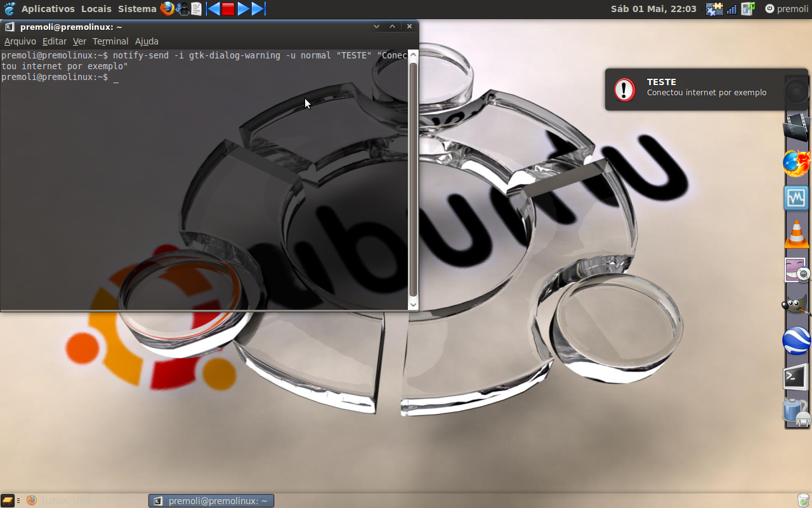Image resolution: width=812 pixels, height=508 pixels.
Task: Launch GIMP from the dock
Action: click(796, 306)
